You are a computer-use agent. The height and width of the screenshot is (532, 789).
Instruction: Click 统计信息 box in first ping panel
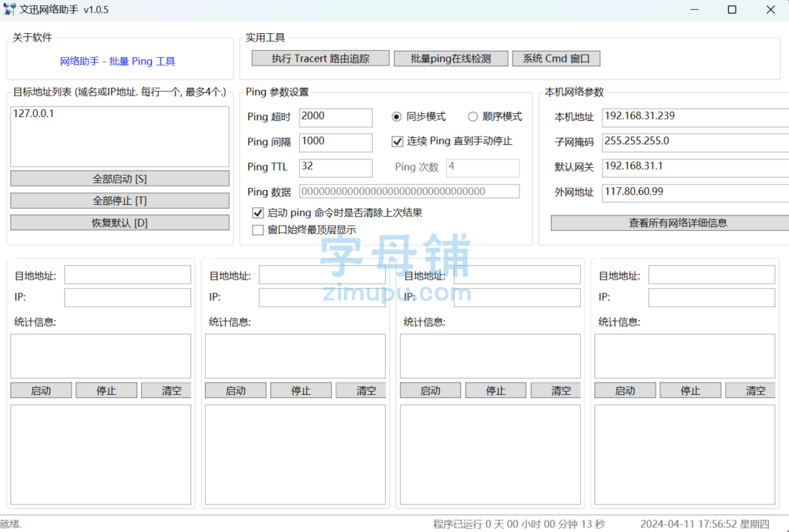[x=101, y=356]
